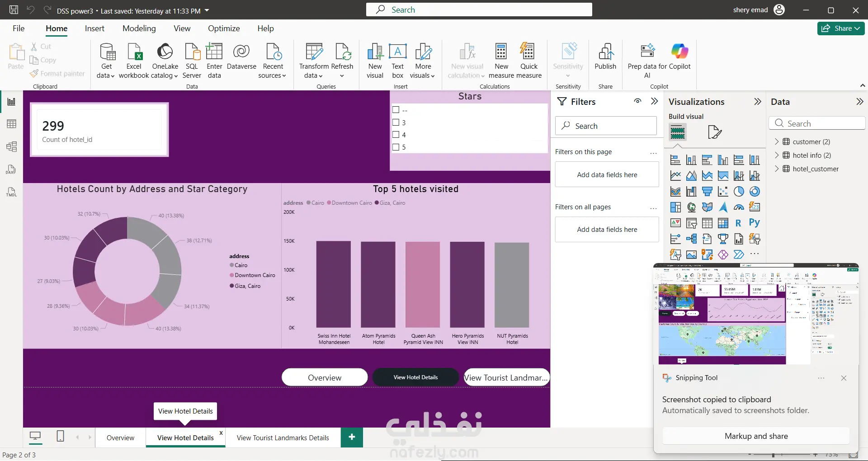The height and width of the screenshot is (461, 868).
Task: Expand the hotel_customer table
Action: (777, 169)
